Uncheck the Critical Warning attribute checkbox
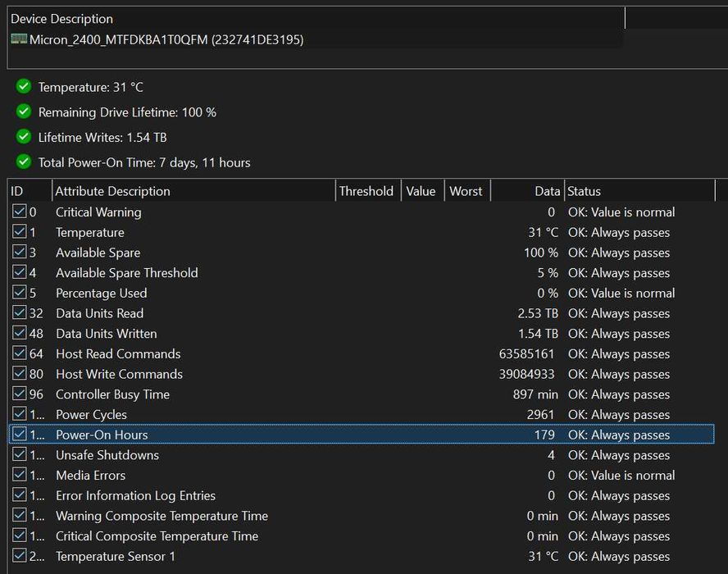 20,212
